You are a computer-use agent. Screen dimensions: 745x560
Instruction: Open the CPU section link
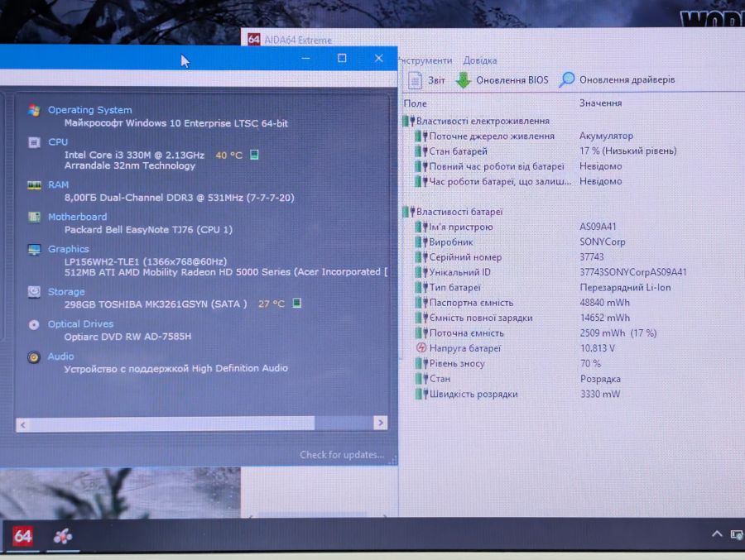click(x=58, y=141)
